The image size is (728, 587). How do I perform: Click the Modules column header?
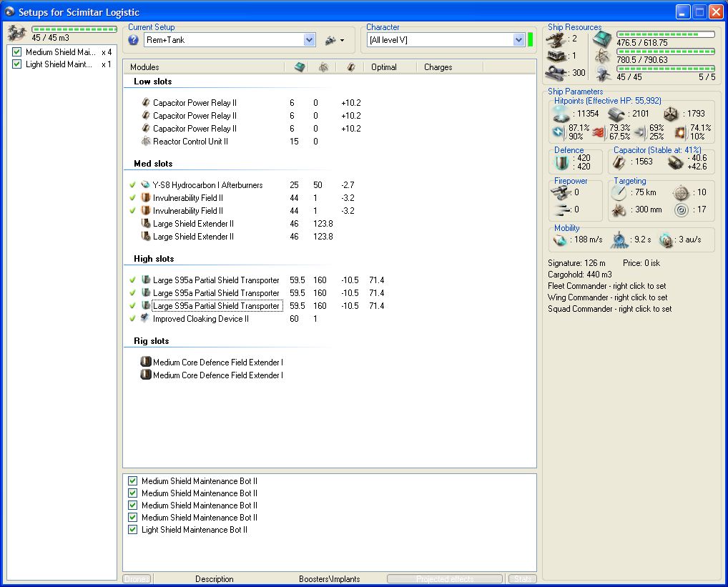pos(205,67)
